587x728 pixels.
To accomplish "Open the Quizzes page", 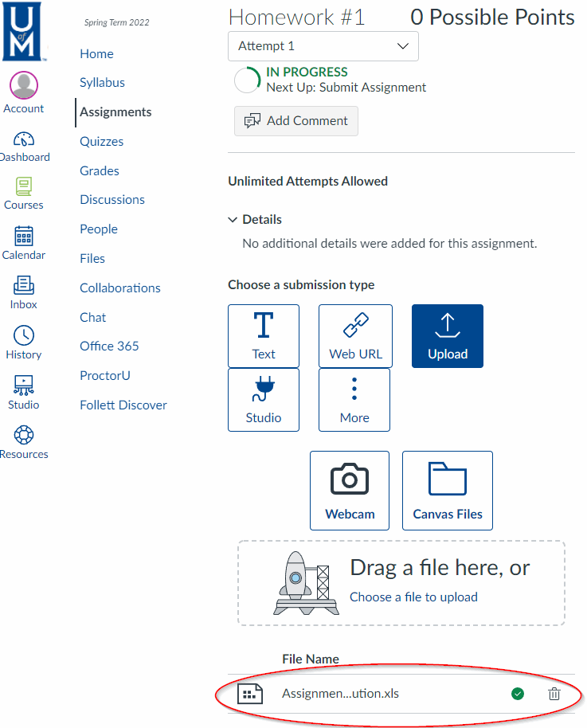I will coord(102,142).
